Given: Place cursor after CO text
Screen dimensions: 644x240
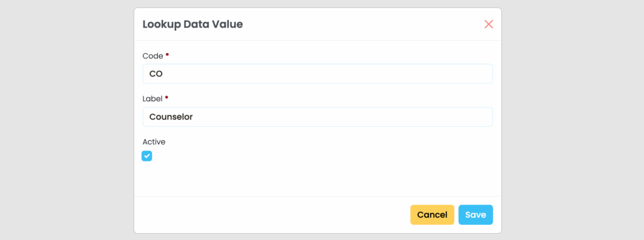Looking at the screenshot, I should [164, 74].
